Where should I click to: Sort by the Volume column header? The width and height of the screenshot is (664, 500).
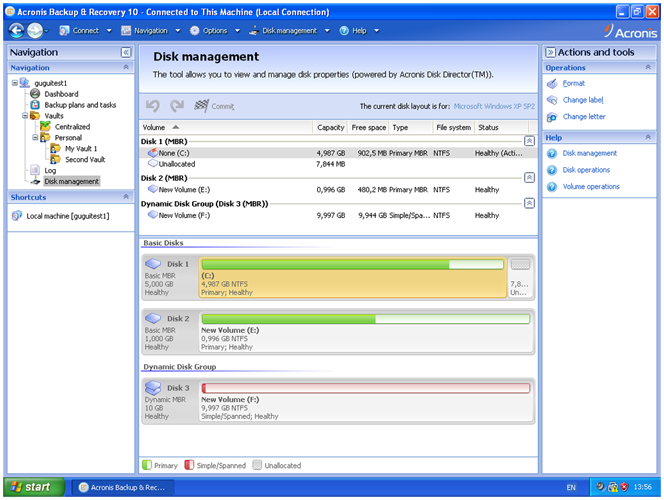coord(227,127)
